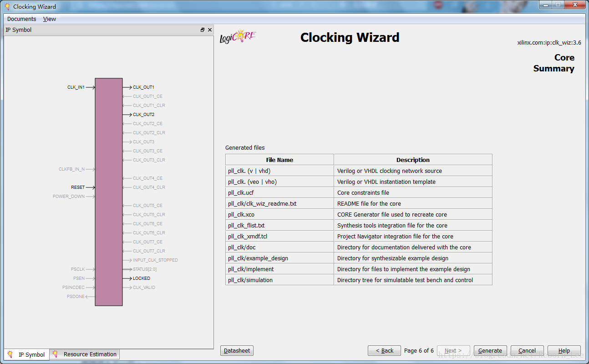
Task: Click the PSDONE port label
Action: tap(76, 296)
